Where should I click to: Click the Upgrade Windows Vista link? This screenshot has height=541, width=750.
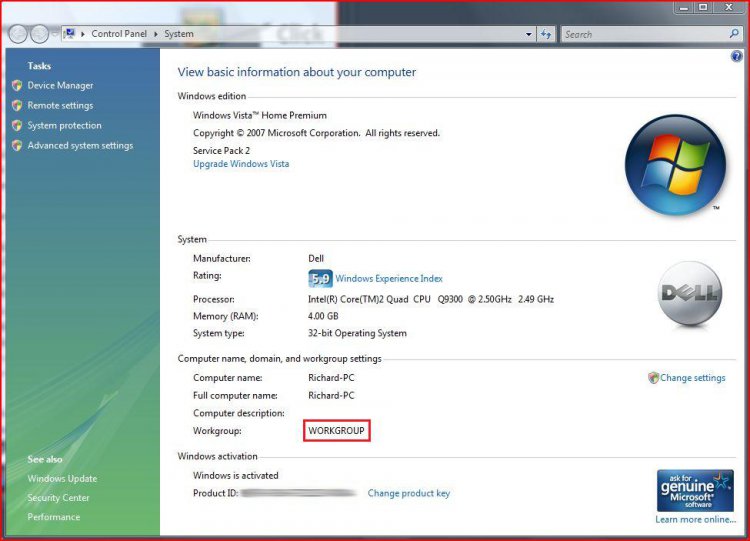pyautogui.click(x=241, y=164)
